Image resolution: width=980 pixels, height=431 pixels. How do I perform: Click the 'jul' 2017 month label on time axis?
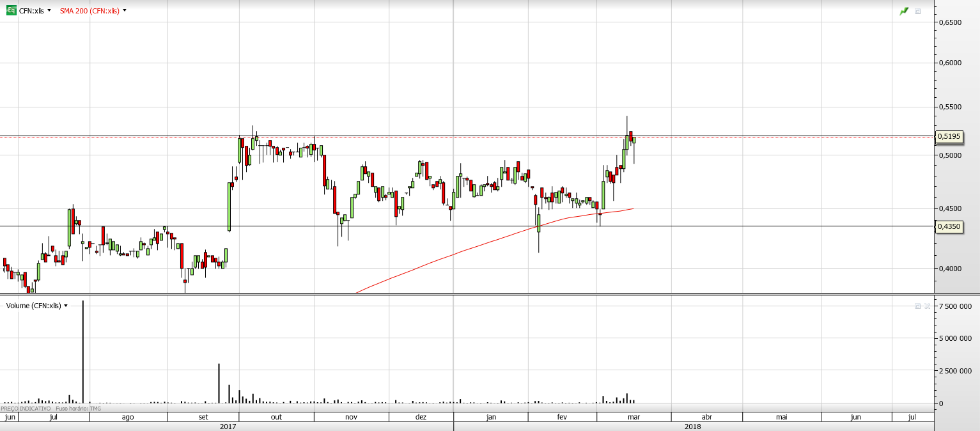point(54,417)
